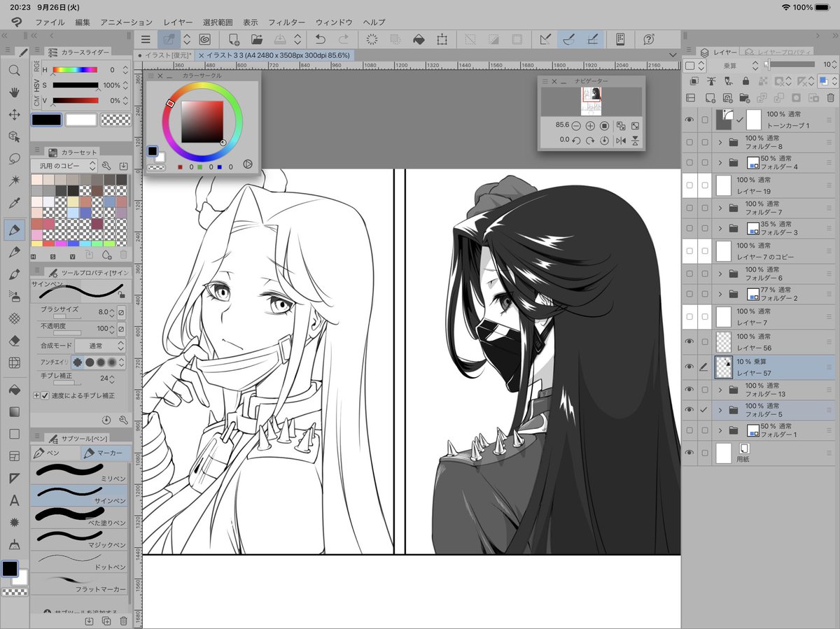This screenshot has width=840, height=629.
Task: Switch to the イラスト[復元] document tab
Action: (x=166, y=55)
